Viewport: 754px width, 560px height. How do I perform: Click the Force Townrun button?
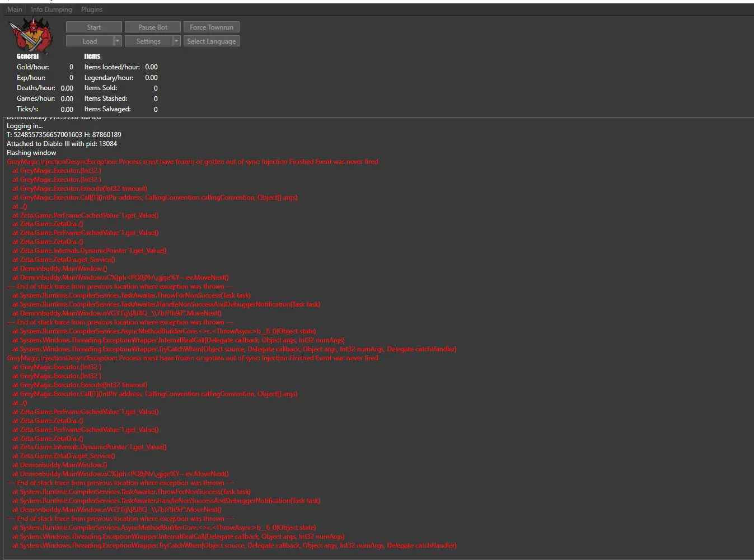pos(212,27)
